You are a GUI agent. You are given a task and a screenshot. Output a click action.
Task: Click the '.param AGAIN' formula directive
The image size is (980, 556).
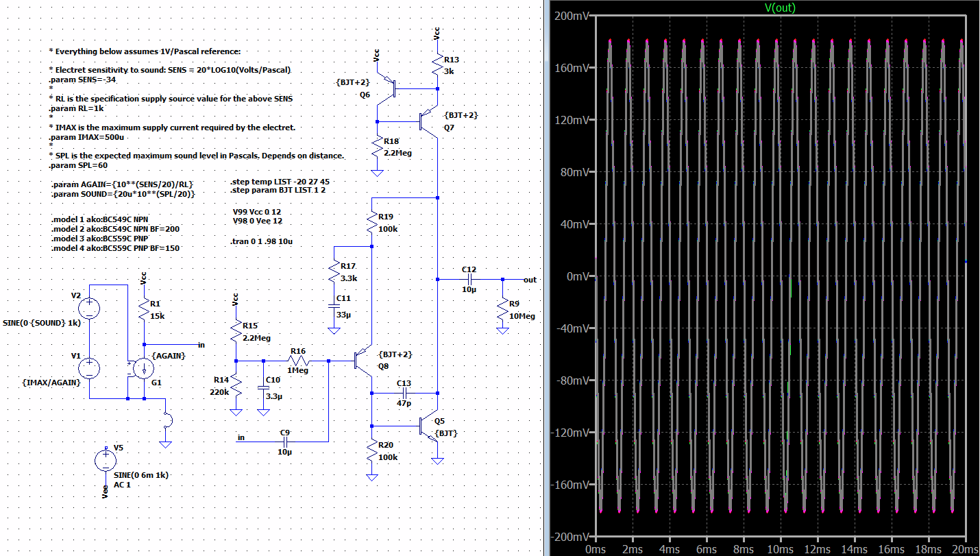(x=123, y=184)
